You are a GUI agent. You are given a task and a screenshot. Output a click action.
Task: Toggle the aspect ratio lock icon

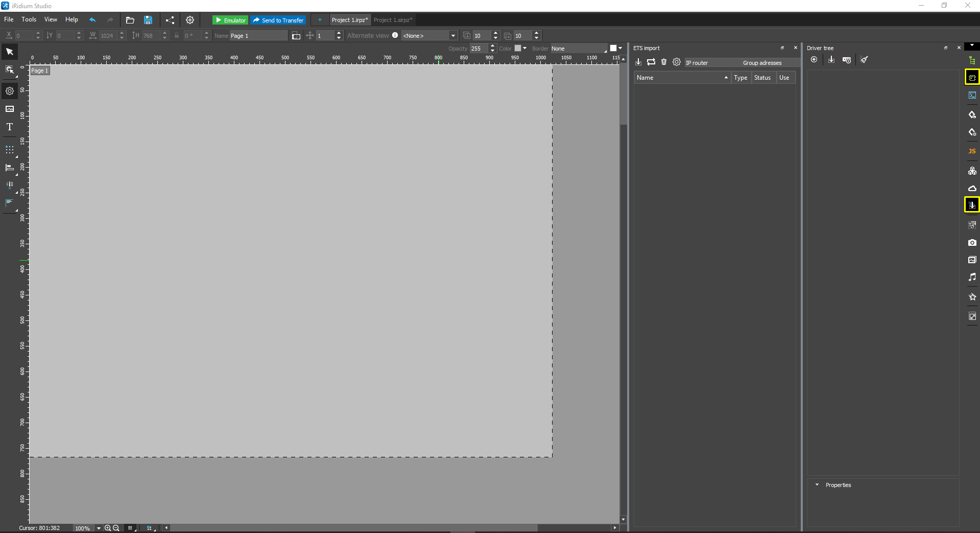click(177, 36)
